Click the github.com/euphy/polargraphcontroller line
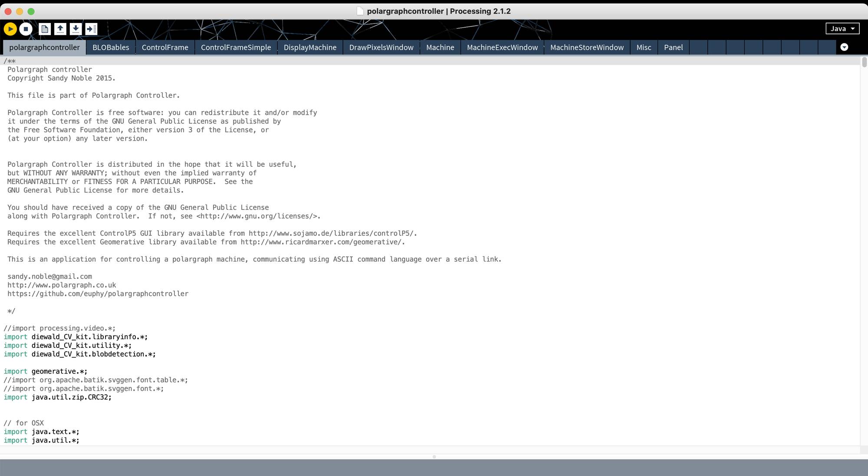Screen dimensions: 868x476 click(x=98, y=294)
